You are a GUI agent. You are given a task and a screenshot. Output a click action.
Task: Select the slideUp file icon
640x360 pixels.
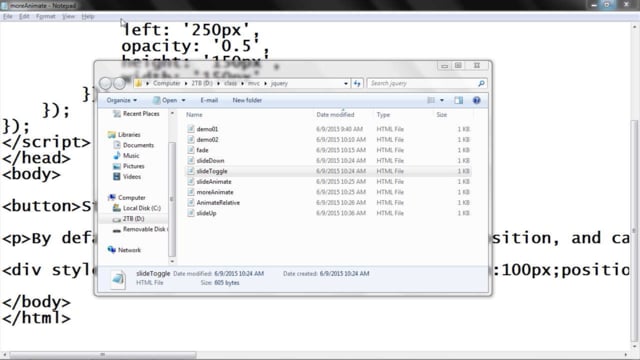click(x=191, y=213)
